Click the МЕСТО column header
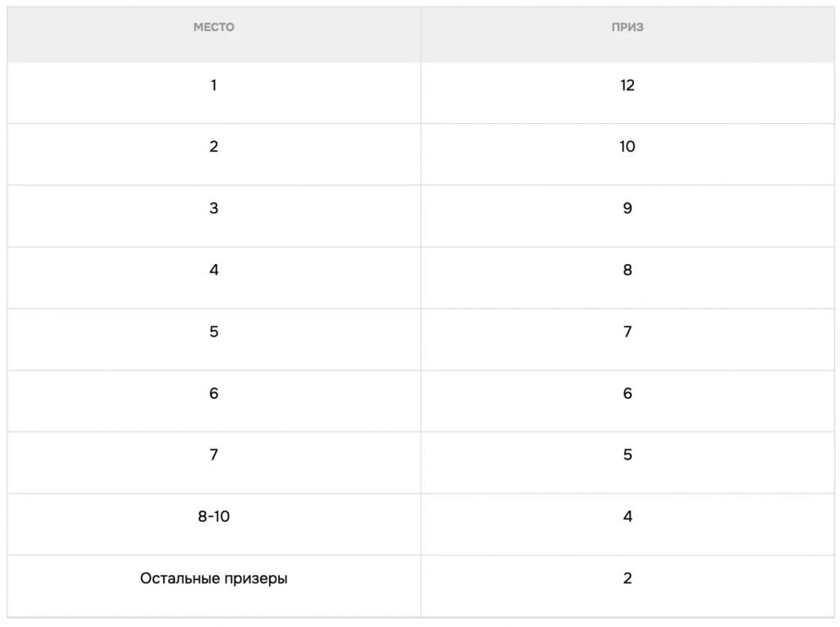The width and height of the screenshot is (840, 627). (214, 27)
